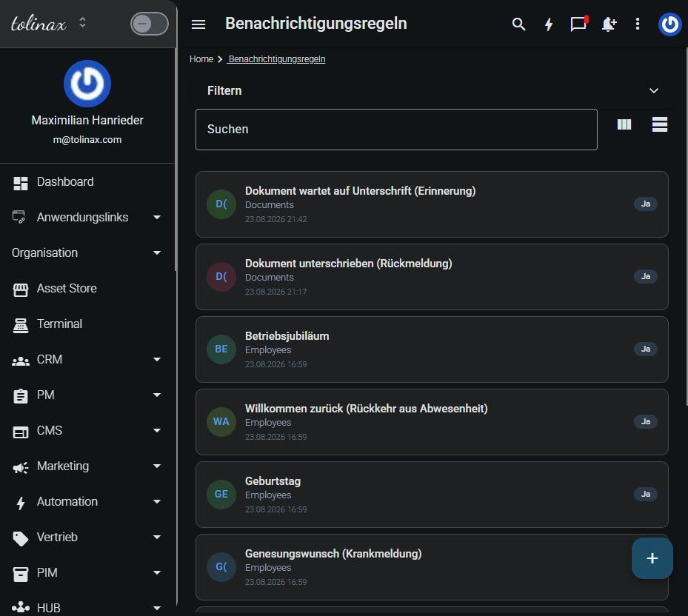Open the Betriebsjubiläum rule

coord(432,349)
